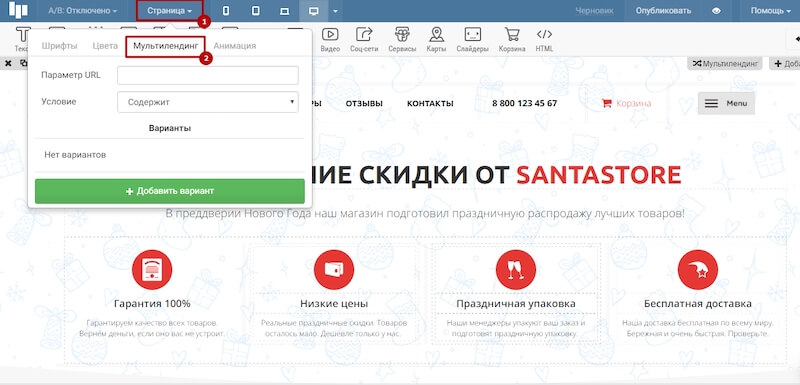Add a Карты map widget
This screenshot has height=385, width=800.
tap(436, 40)
